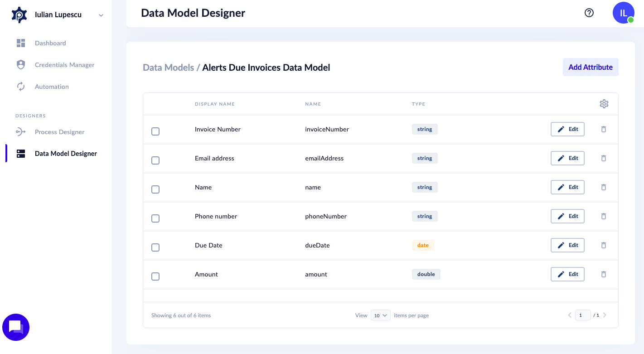The width and height of the screenshot is (644, 354).
Task: Expand the Iulian Lupescu account chevron
Action: point(101,15)
